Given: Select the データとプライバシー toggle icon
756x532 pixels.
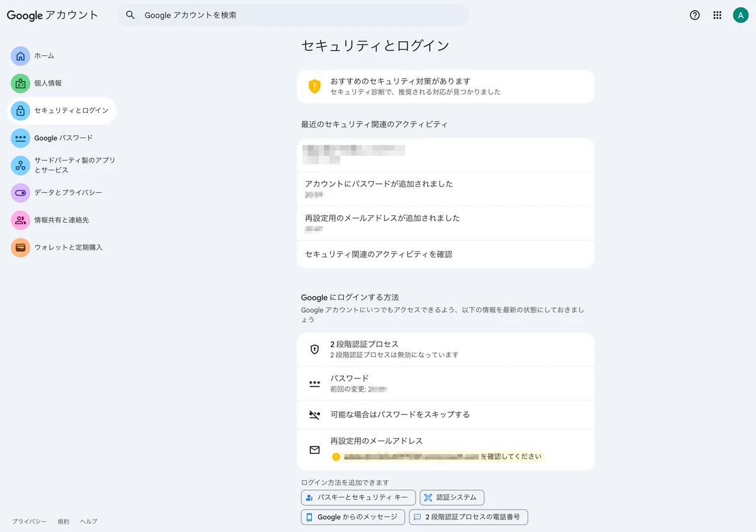Looking at the screenshot, I should coord(21,193).
